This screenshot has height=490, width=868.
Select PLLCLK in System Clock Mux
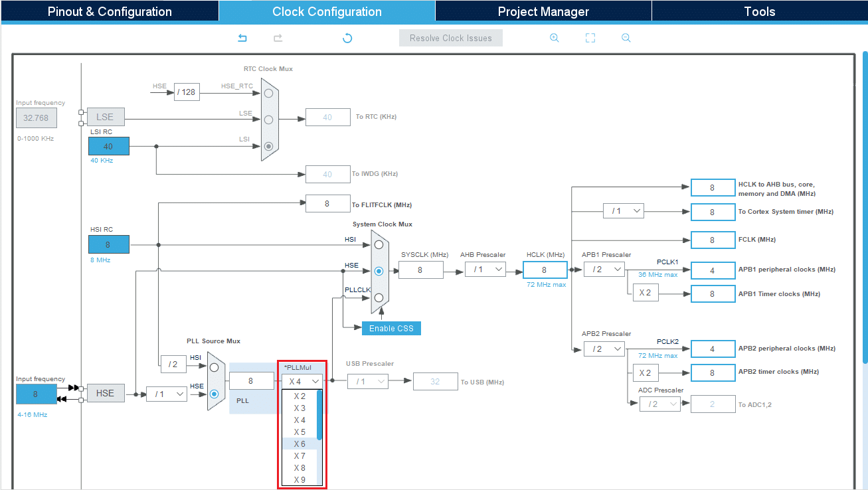click(x=379, y=297)
